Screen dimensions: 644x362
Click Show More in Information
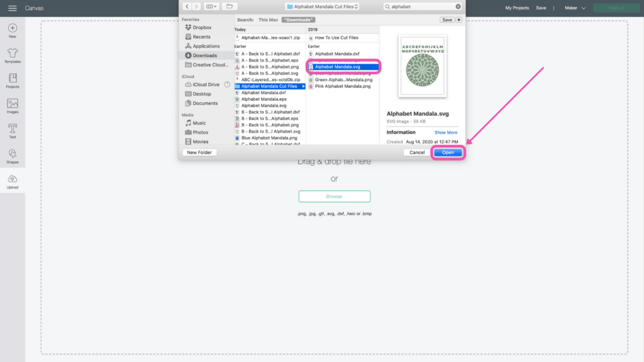(446, 133)
